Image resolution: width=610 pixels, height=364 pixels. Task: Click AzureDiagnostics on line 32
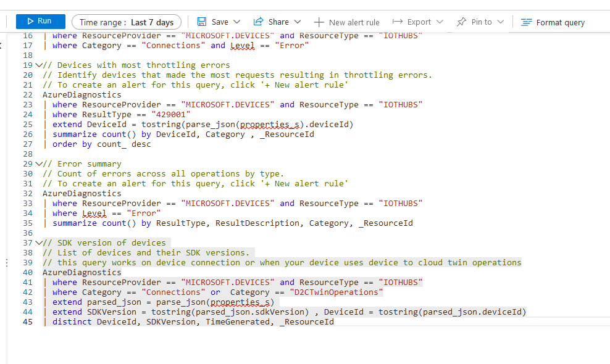pyautogui.click(x=82, y=193)
